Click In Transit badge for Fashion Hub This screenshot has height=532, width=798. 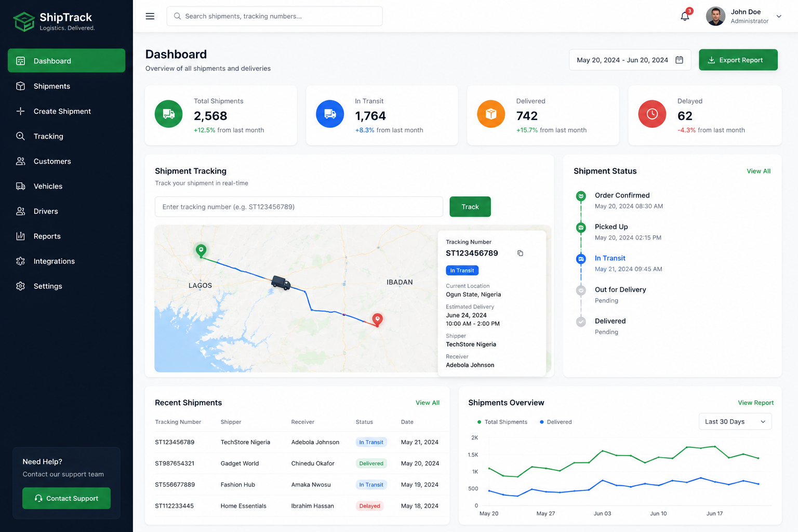[371, 485]
